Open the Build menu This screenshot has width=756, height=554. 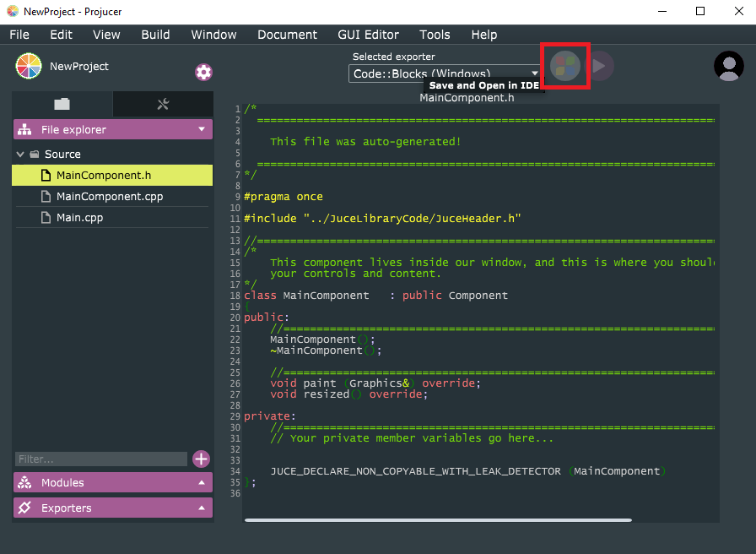(155, 35)
